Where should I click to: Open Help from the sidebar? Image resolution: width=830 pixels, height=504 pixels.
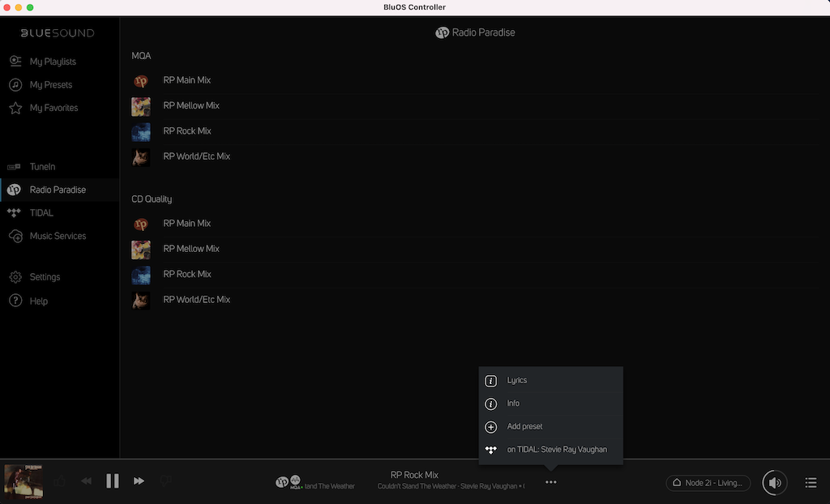[59, 301]
